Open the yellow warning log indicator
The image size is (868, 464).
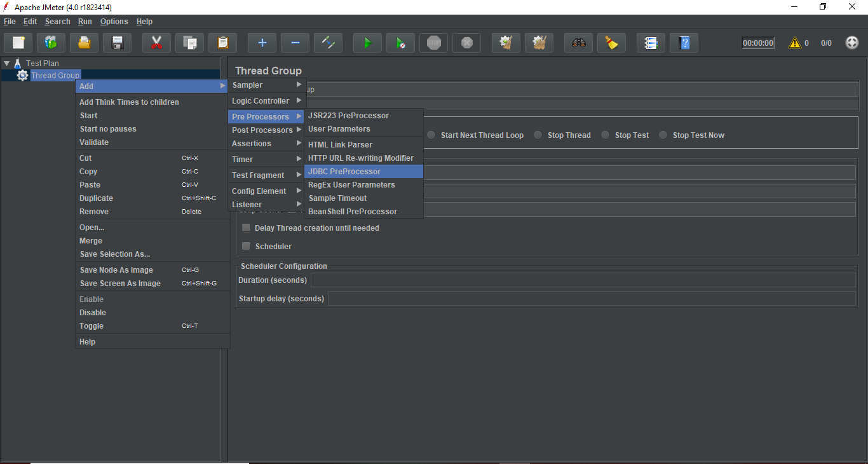(x=794, y=43)
